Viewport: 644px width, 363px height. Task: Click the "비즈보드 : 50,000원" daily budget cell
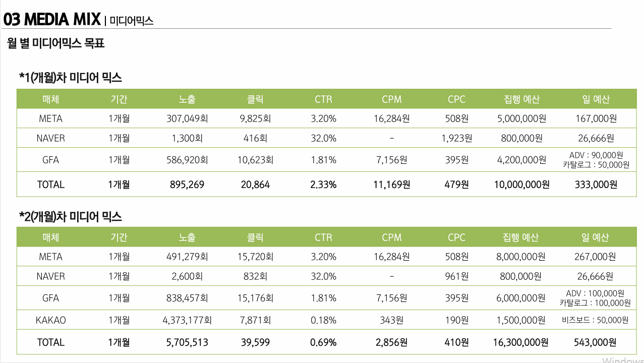pos(595,320)
